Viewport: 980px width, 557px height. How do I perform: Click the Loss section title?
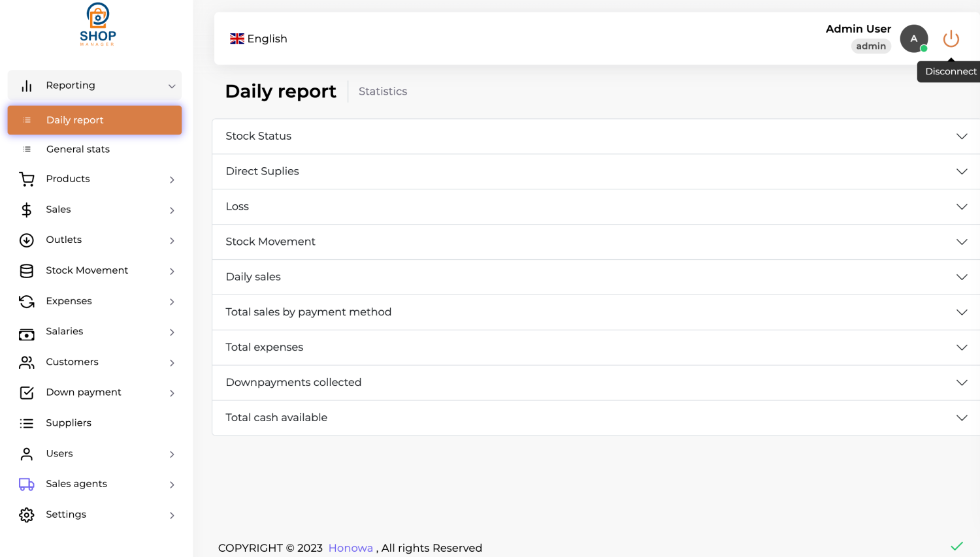pos(237,206)
